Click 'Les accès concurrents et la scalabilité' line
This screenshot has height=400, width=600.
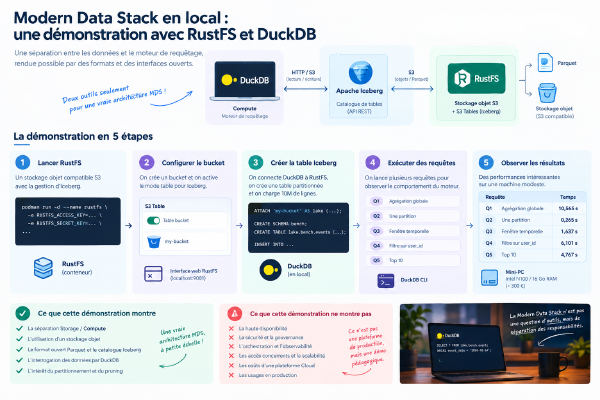coord(282,356)
